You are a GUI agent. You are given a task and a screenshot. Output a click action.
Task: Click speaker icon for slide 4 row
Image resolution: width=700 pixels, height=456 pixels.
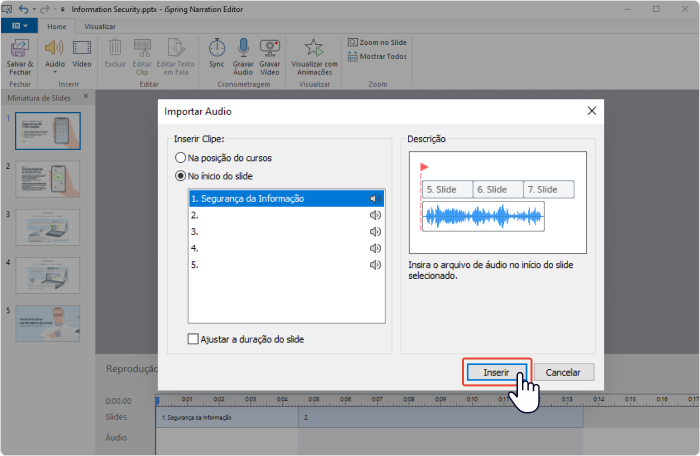point(375,248)
